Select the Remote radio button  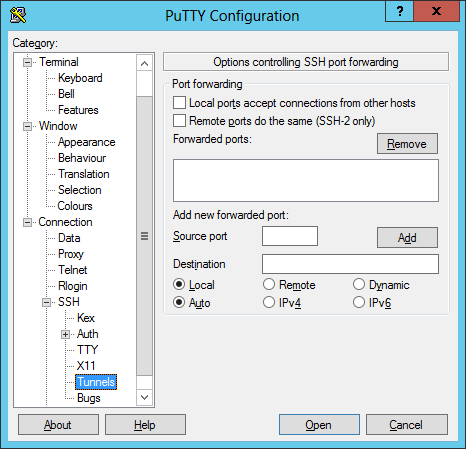(x=269, y=284)
